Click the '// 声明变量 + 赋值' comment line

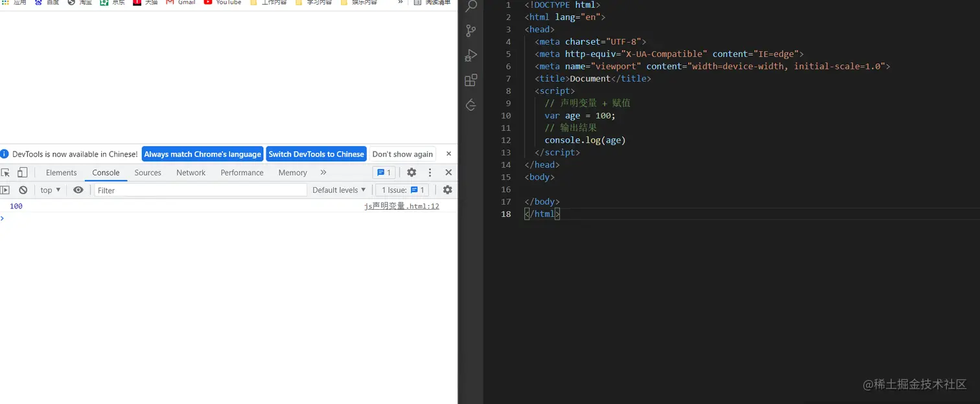[x=588, y=103]
